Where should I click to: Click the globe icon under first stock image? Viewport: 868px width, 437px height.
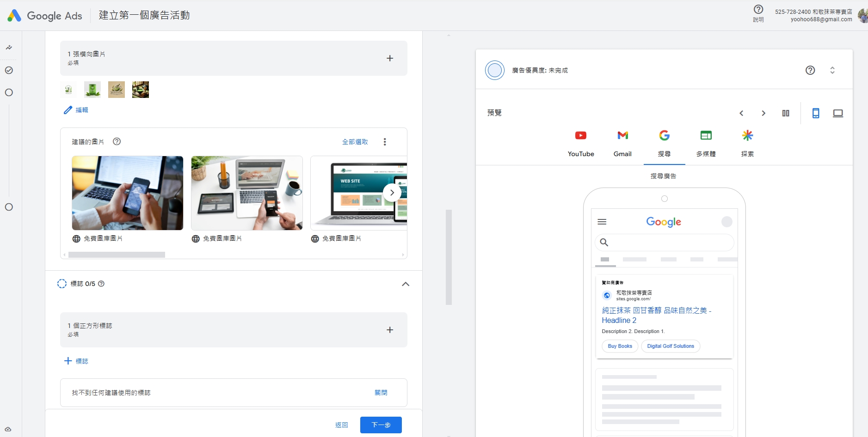pyautogui.click(x=76, y=239)
